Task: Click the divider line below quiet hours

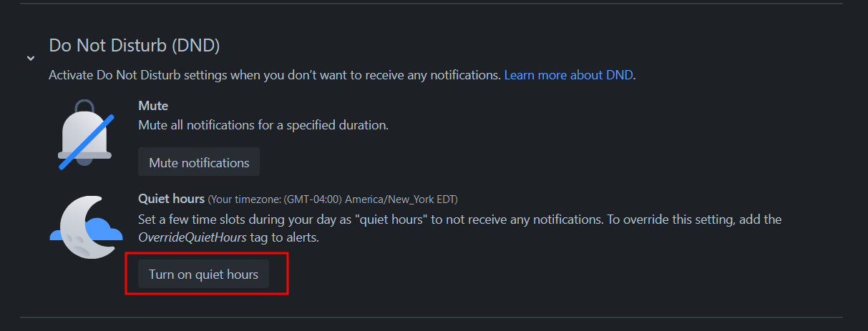Action: [431, 317]
